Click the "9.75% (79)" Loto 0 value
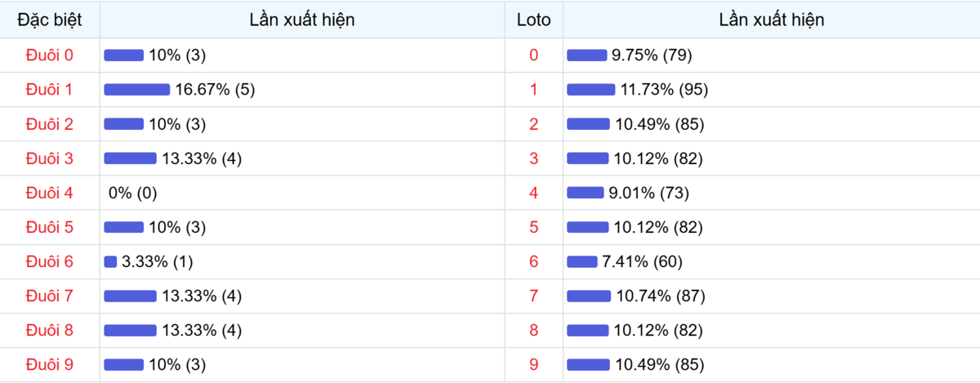980x383 pixels. [652, 56]
